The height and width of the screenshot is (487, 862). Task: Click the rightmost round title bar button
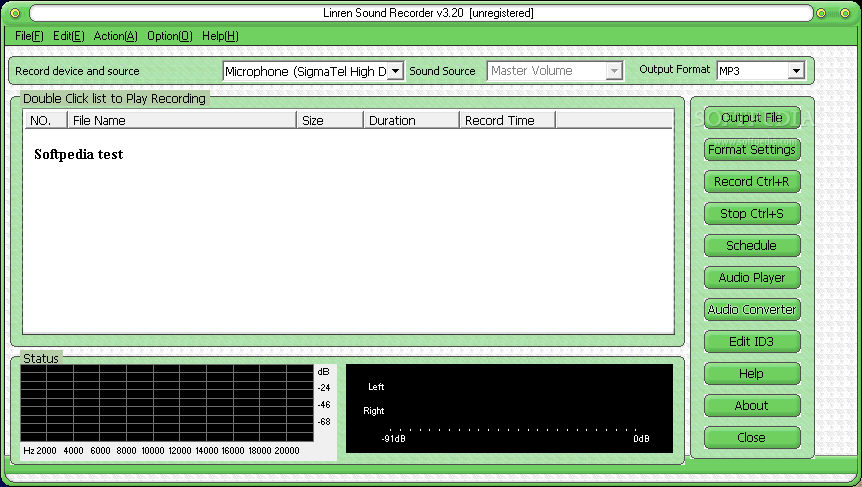tap(846, 13)
